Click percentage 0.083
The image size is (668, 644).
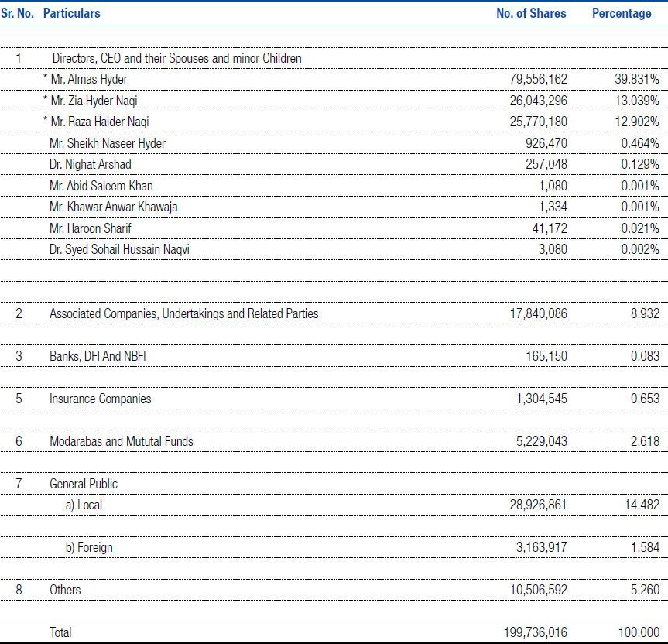[645, 356]
